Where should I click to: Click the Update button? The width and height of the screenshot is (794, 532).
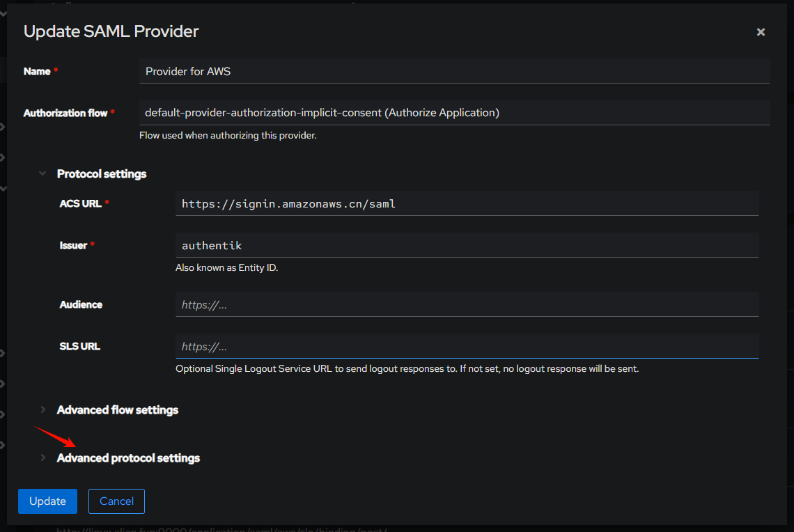47,501
